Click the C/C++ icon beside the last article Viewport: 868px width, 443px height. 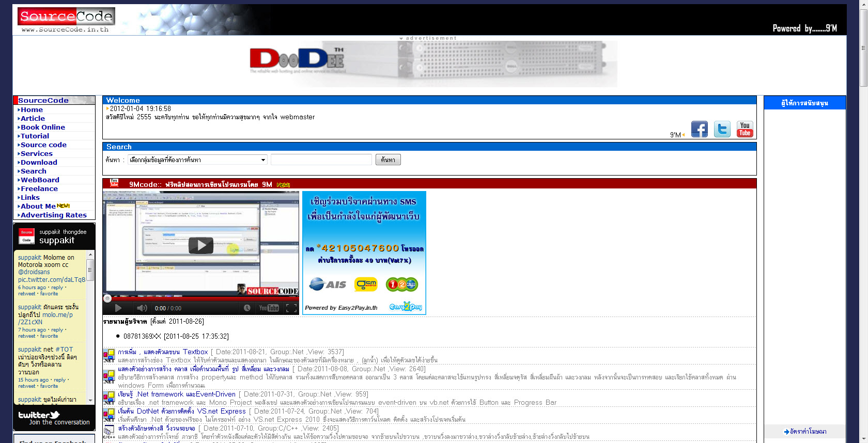[109, 432]
